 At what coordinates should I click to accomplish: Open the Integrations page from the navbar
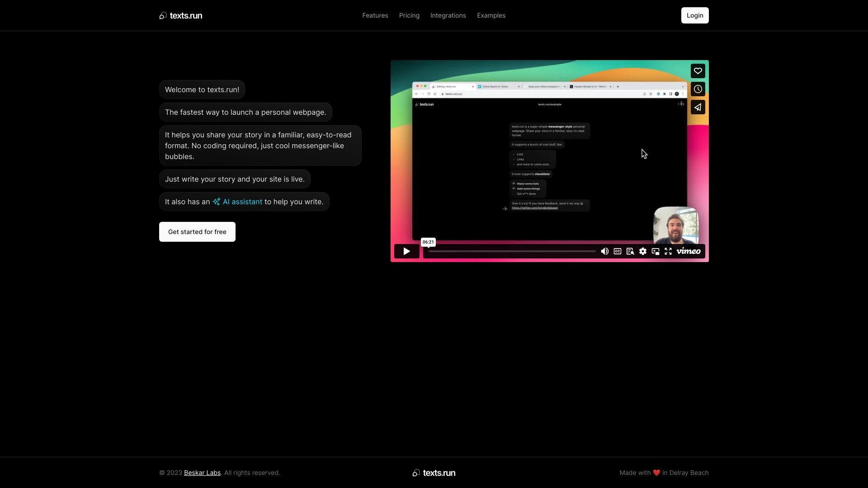pyautogui.click(x=448, y=15)
